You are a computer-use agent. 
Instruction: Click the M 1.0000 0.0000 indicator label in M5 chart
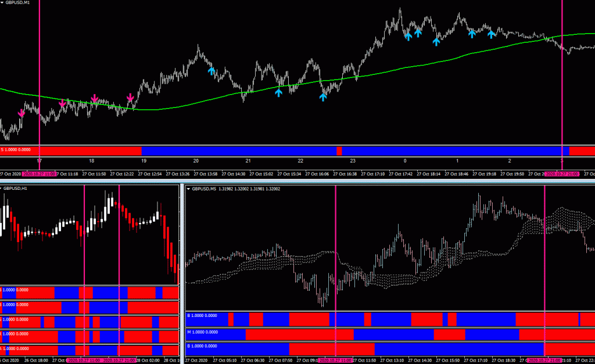[203, 332]
